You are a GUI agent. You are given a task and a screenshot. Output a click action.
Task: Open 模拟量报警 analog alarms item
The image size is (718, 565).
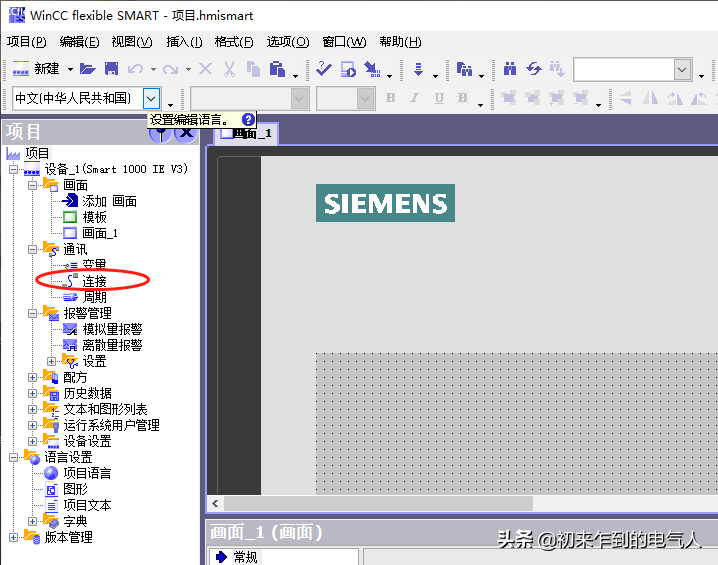112,329
